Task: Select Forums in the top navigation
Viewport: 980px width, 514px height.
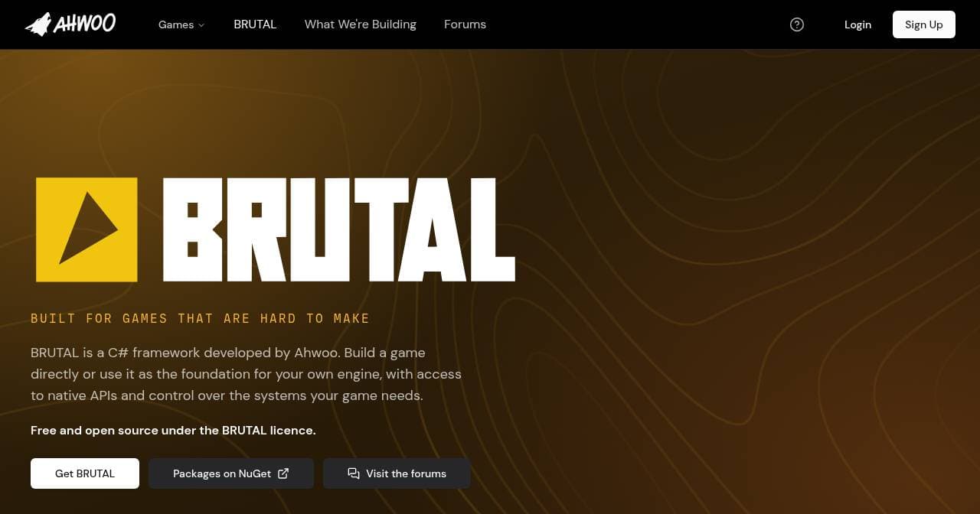Action: (465, 24)
